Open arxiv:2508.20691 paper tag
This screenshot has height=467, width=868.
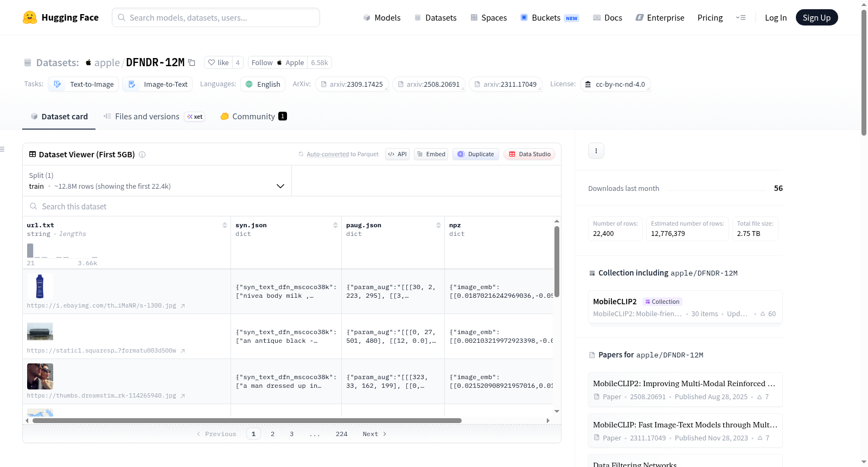429,84
